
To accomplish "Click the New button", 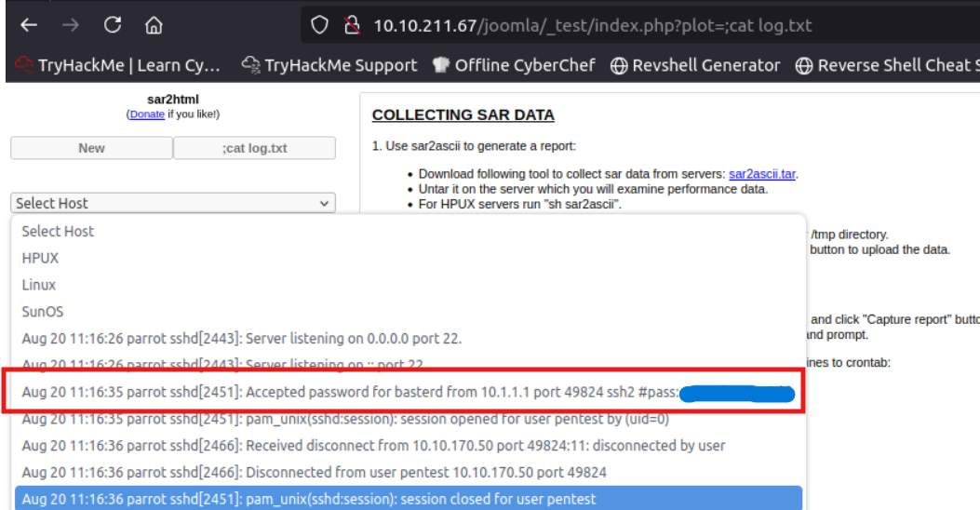I will click(91, 148).
